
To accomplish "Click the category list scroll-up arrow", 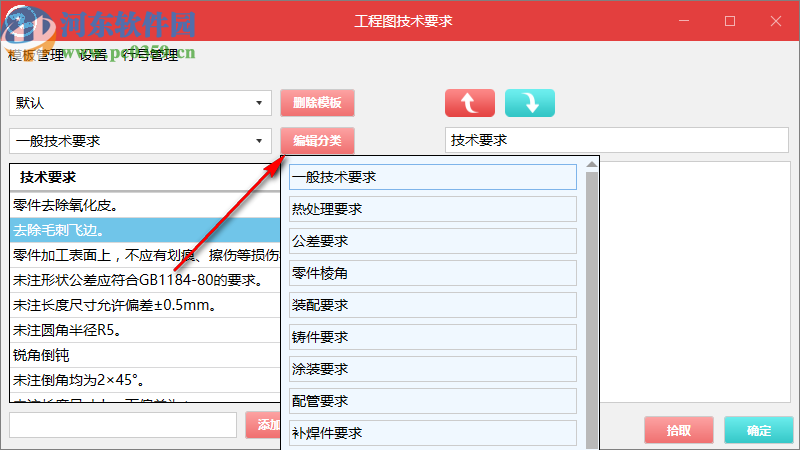I will pyautogui.click(x=592, y=164).
